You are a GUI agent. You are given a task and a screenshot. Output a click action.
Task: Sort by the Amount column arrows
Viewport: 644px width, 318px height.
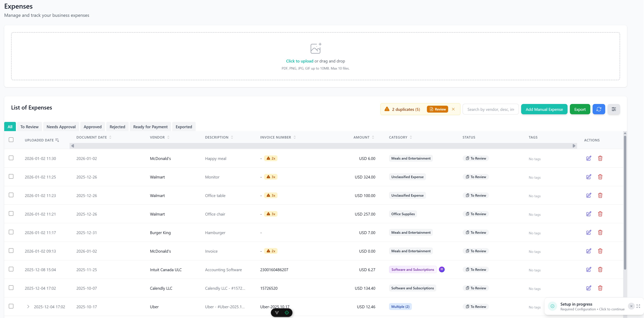coord(373,137)
